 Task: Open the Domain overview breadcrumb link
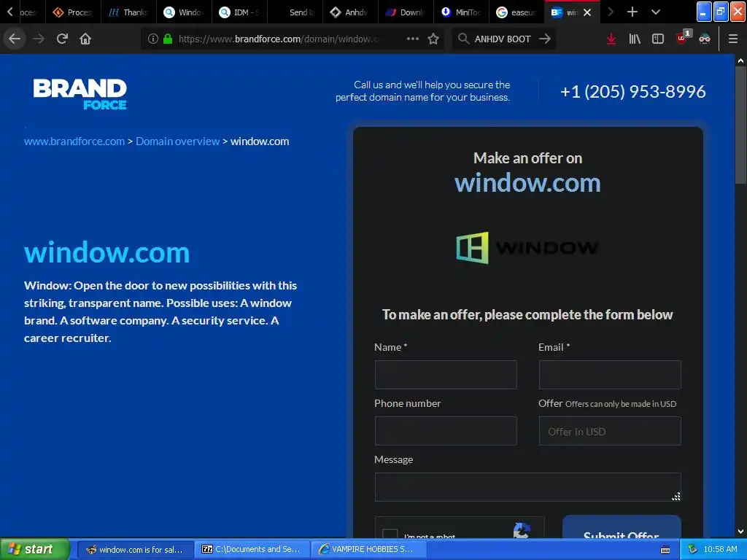(178, 141)
